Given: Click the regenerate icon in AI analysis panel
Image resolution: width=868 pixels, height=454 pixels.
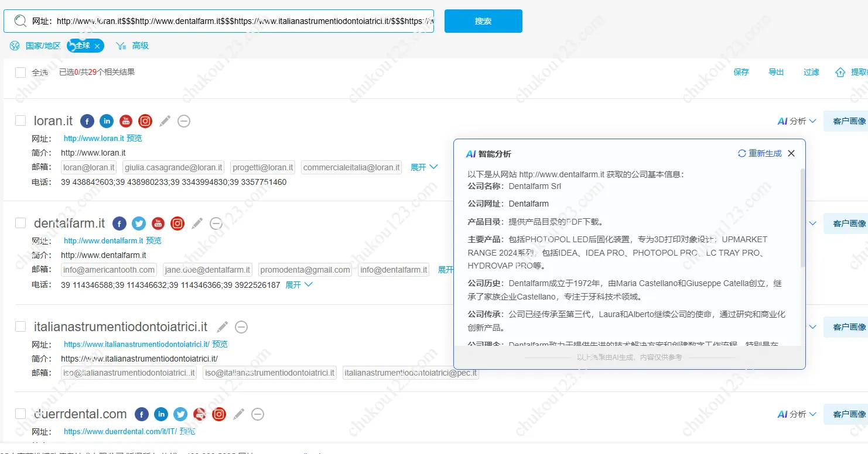Looking at the screenshot, I should tap(742, 153).
